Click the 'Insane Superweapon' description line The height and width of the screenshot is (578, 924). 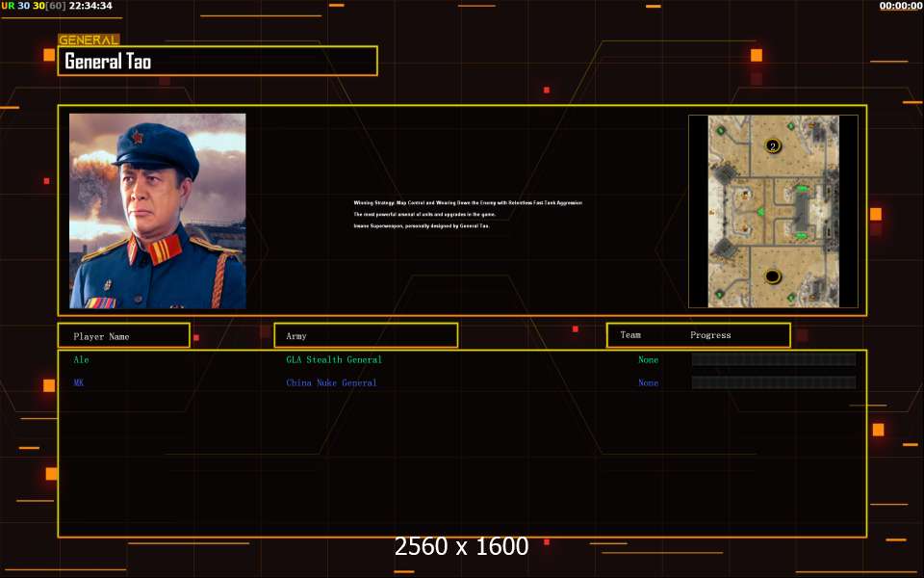tap(422, 225)
